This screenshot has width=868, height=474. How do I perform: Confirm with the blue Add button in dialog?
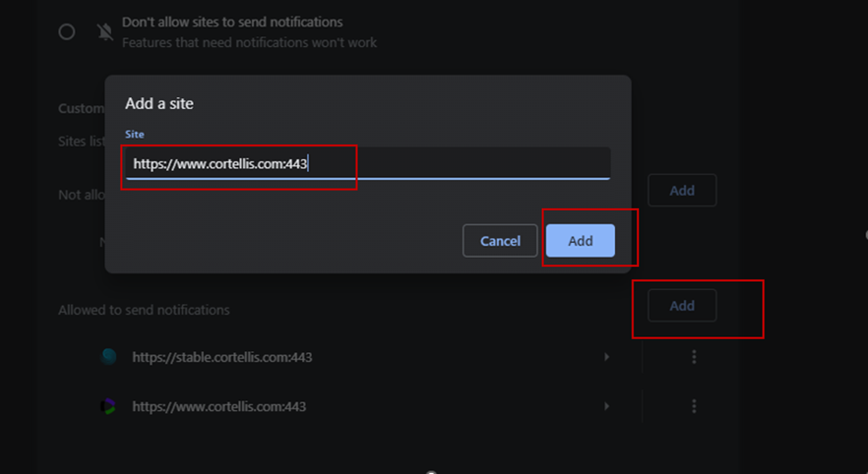point(580,241)
